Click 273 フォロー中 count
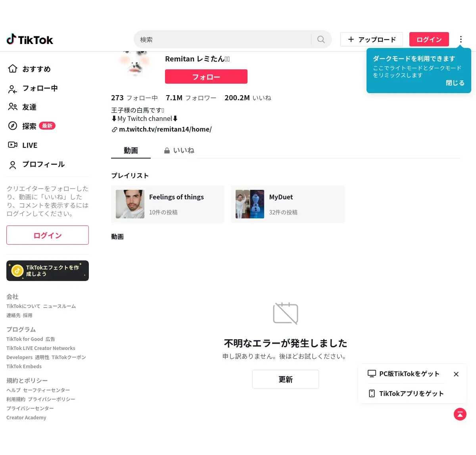 pyautogui.click(x=134, y=98)
